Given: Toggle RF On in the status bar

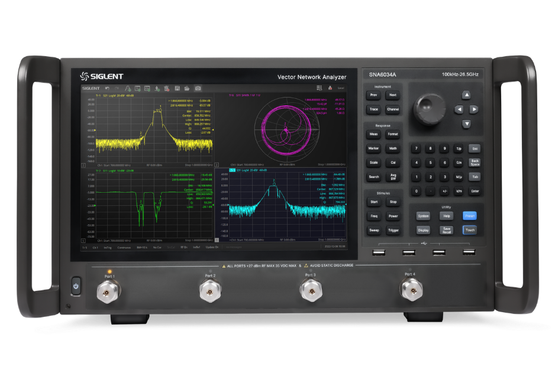Looking at the screenshot, I should (184, 247).
